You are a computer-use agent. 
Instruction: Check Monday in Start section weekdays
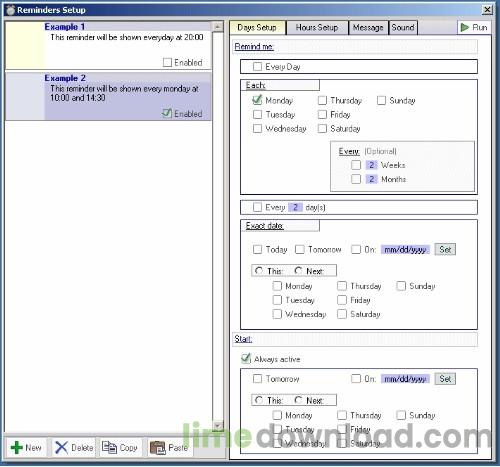click(x=277, y=415)
